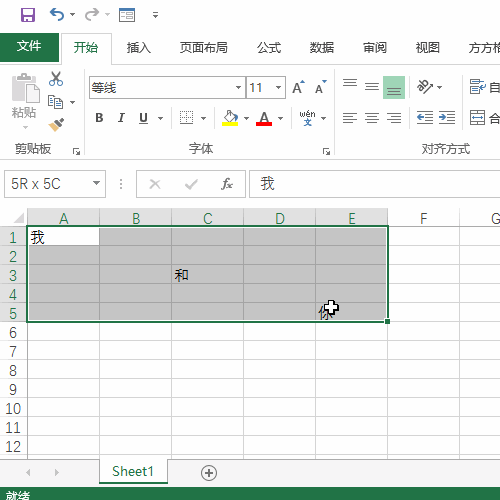Viewport: 500px width, 500px height.
Task: Open the undo history dropdown arrow
Action: click(72, 15)
